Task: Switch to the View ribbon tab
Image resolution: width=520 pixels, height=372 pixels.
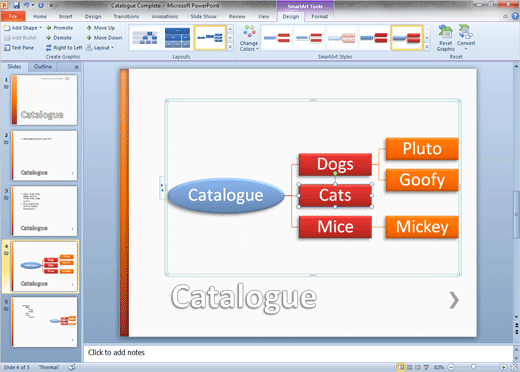Action: (263, 16)
